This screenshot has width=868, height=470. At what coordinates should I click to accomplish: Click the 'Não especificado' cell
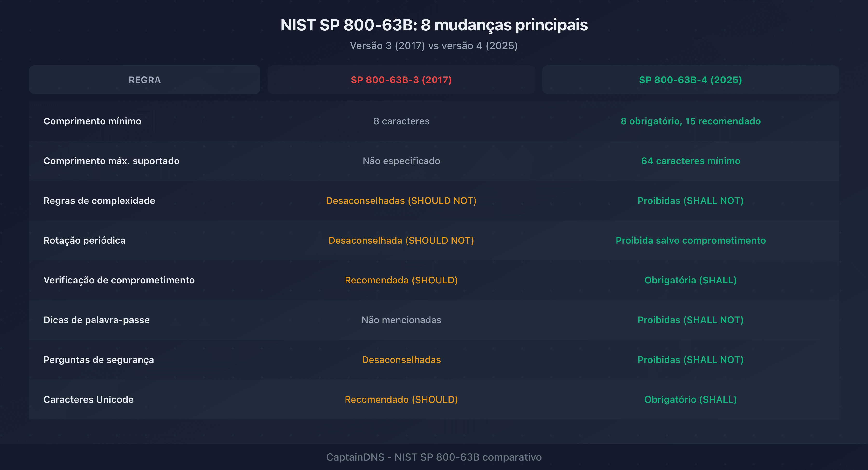[x=401, y=161]
